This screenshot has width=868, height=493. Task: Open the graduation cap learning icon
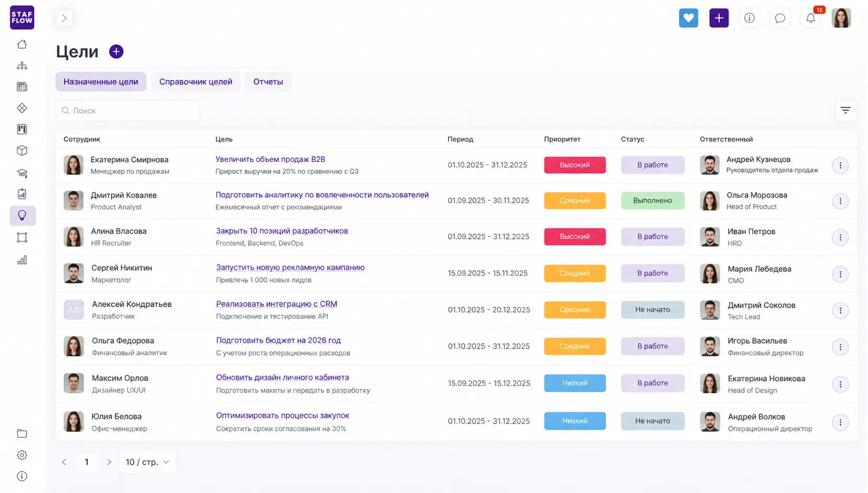(x=22, y=173)
